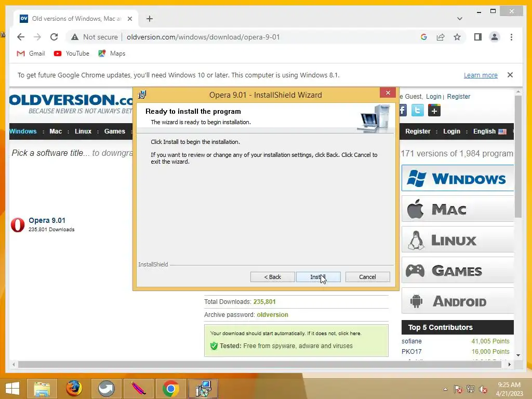Open YouTube bookmark
Viewport: 532px width, 399px height.
(x=72, y=54)
